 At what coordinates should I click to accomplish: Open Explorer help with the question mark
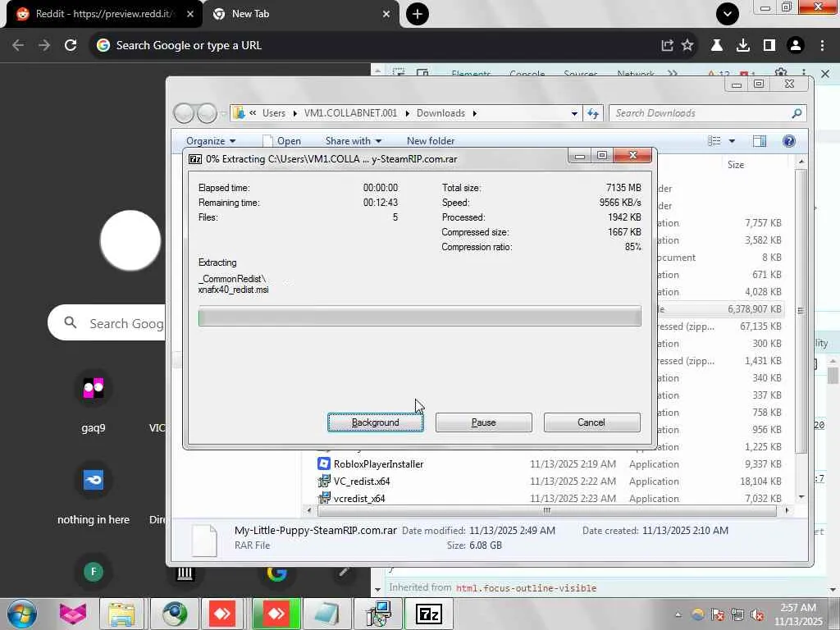tap(788, 141)
